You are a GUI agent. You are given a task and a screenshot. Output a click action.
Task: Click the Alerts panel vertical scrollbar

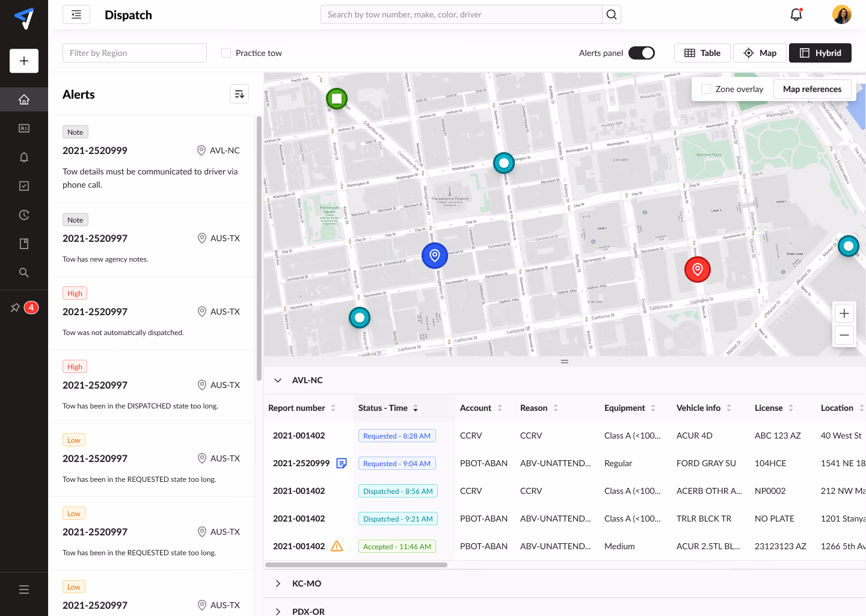pyautogui.click(x=259, y=248)
